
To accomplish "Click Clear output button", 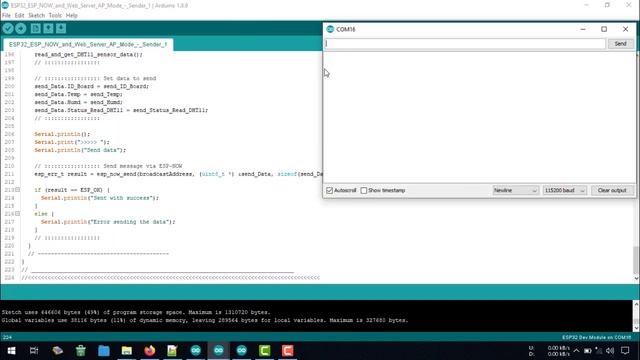I will coord(612,191).
